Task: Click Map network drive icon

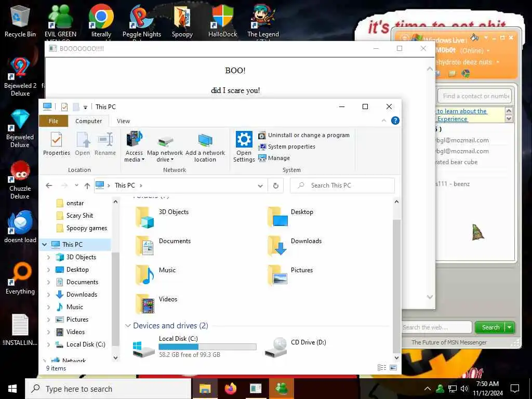Action: tap(165, 147)
